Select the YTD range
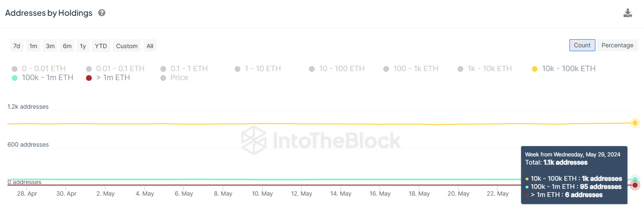The width and height of the screenshot is (644, 208). (101, 46)
